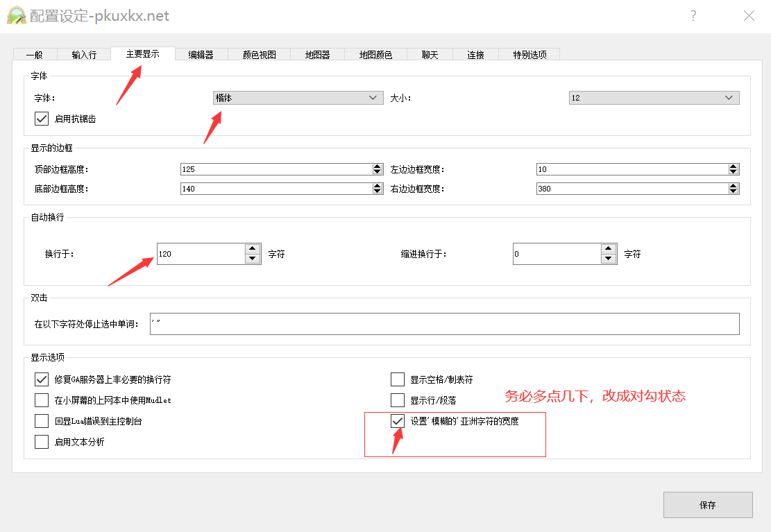
Task: Open the 地图颜色 tab
Action: click(x=375, y=55)
